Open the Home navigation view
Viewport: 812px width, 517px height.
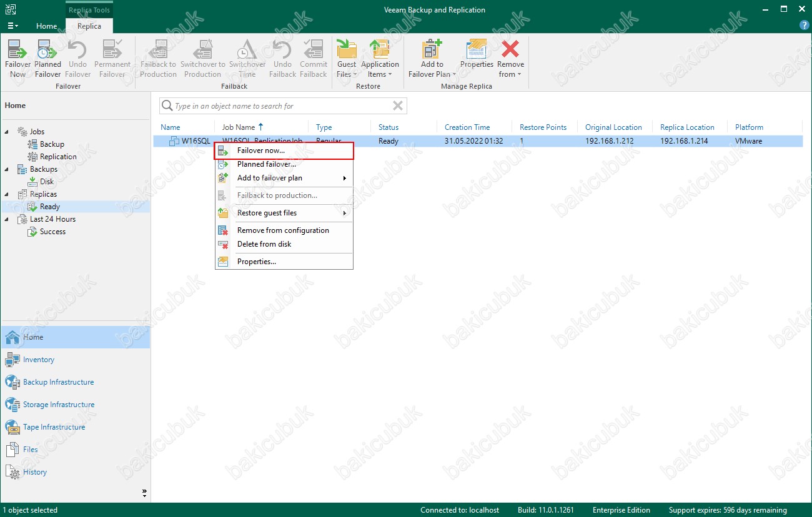click(x=75, y=337)
